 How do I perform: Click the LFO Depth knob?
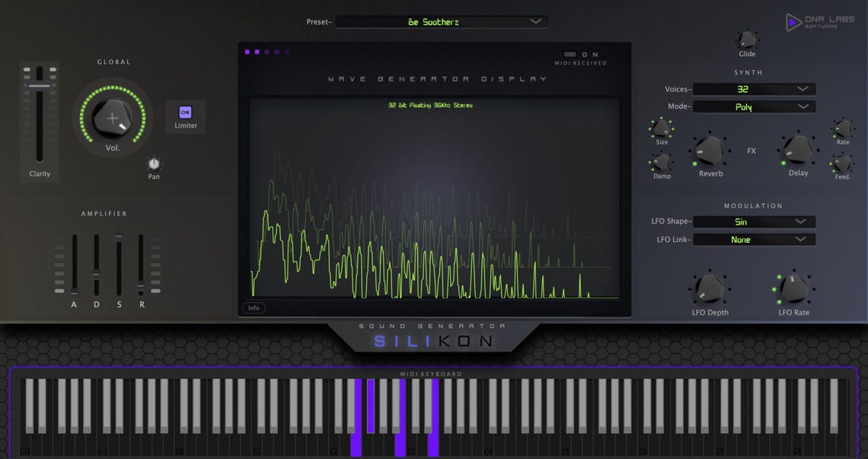[709, 288]
